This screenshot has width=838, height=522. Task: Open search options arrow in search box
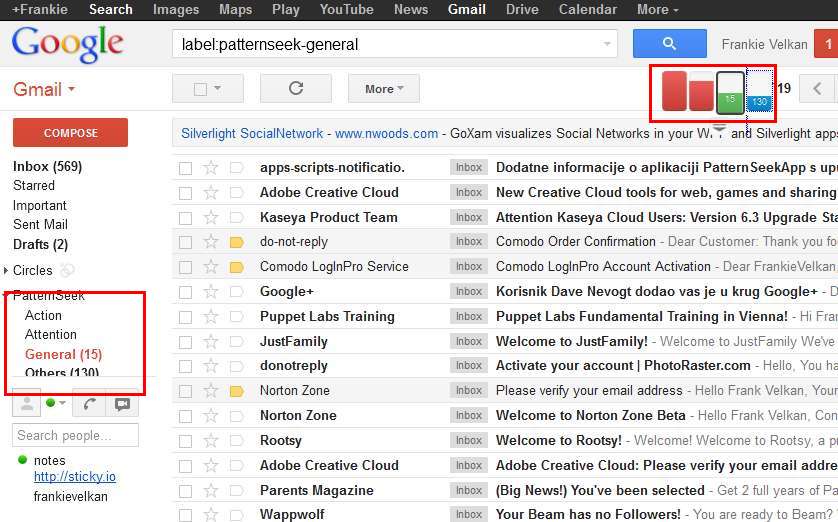(x=607, y=44)
